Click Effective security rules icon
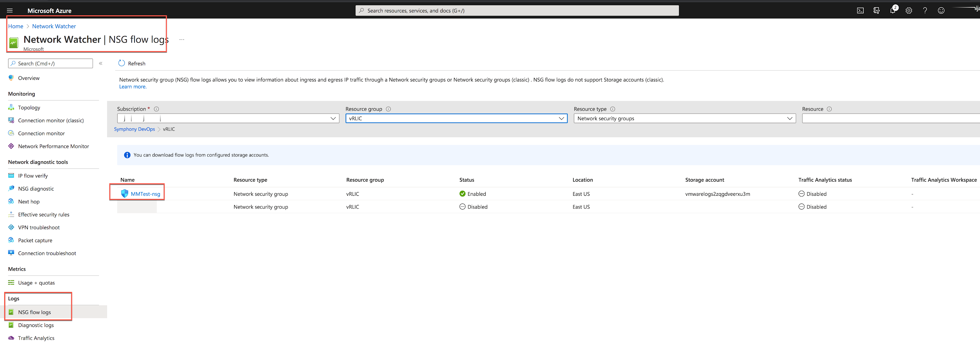The height and width of the screenshot is (344, 980). [11, 214]
